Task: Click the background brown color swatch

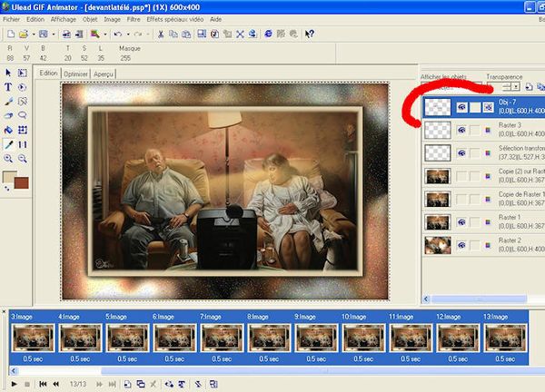Action: pyautogui.click(x=22, y=183)
